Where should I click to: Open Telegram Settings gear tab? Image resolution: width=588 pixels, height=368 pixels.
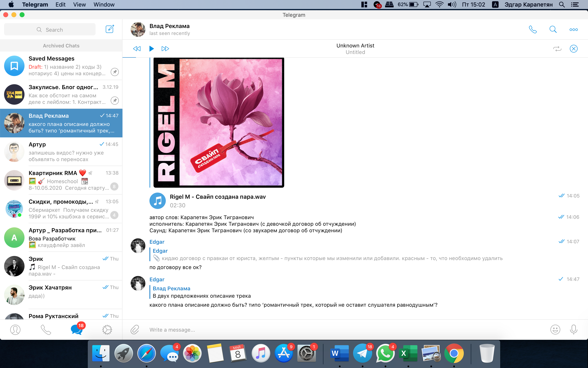(x=107, y=330)
